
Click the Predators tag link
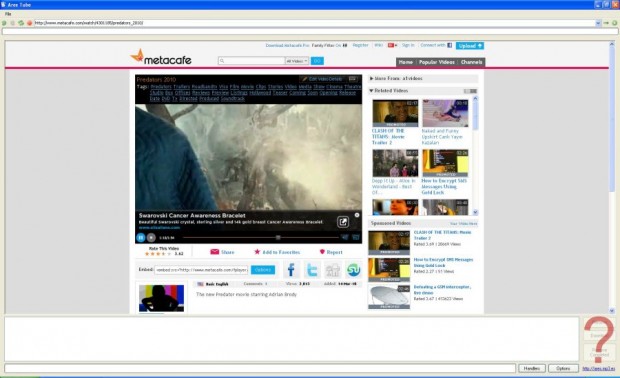[x=161, y=87]
